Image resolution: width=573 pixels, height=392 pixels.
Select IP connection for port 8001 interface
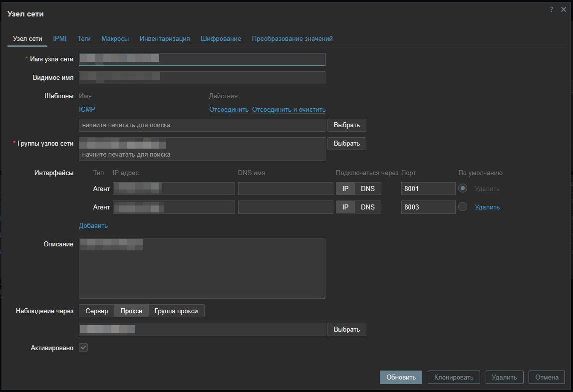[345, 189]
